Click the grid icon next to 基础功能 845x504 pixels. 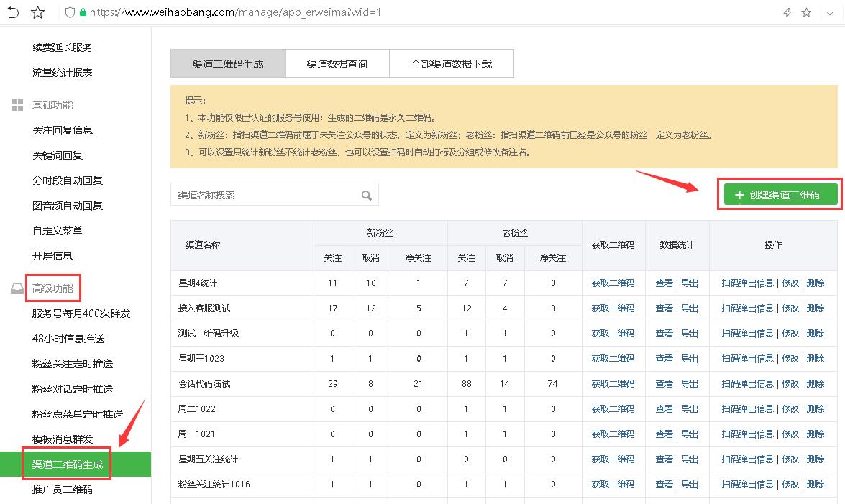(x=17, y=105)
